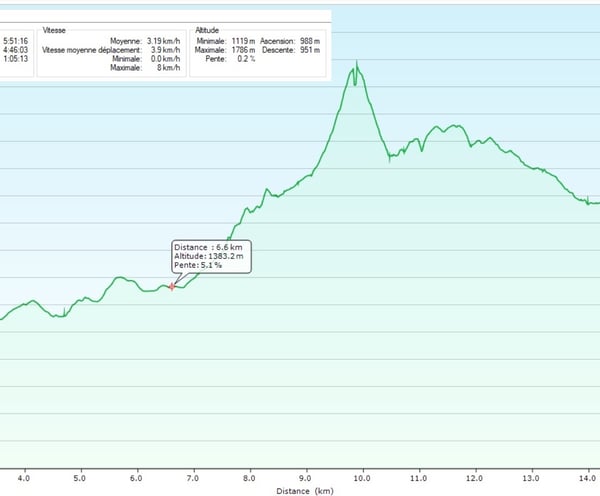600x496 pixels.
Task: Click the 'Distance (km)' axis title
Action: coord(305,491)
